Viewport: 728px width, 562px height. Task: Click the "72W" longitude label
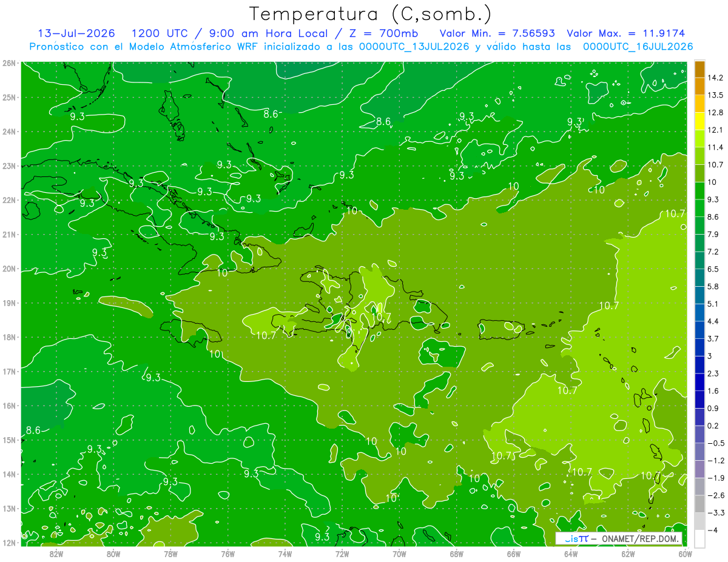pos(342,554)
